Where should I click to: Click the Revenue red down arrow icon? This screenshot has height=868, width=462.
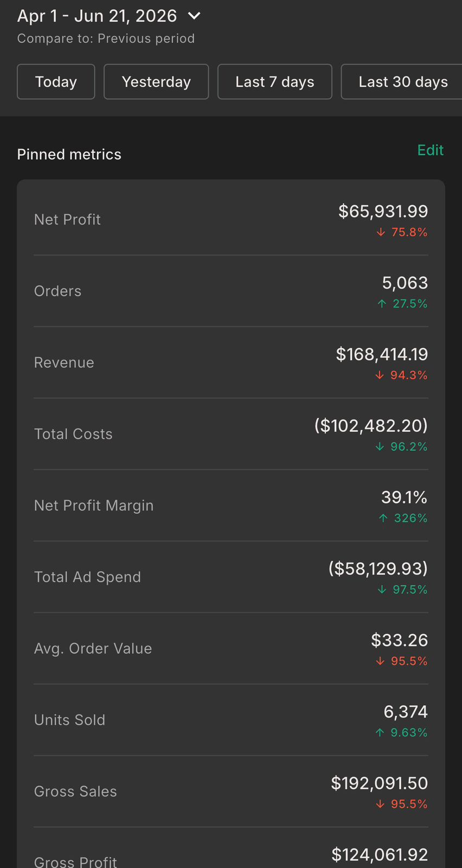[x=380, y=375]
